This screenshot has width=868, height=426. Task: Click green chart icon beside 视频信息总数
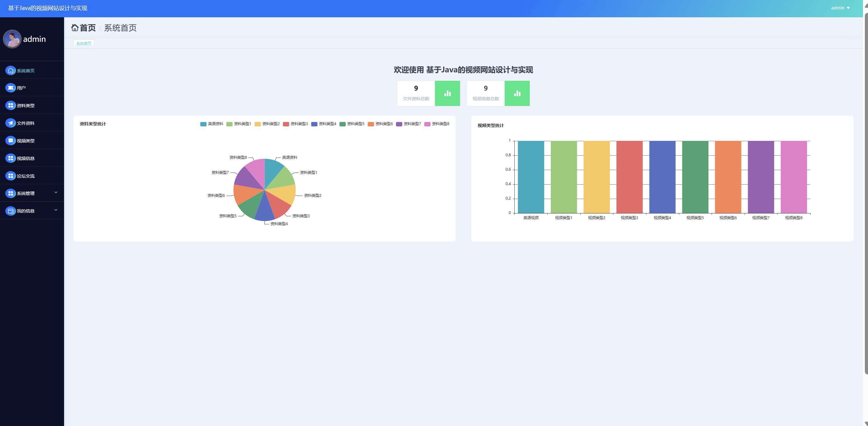517,93
